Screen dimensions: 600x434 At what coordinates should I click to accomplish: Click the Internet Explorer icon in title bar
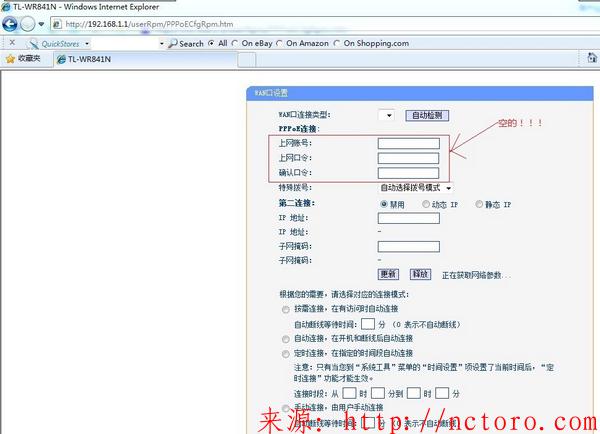click(6, 6)
